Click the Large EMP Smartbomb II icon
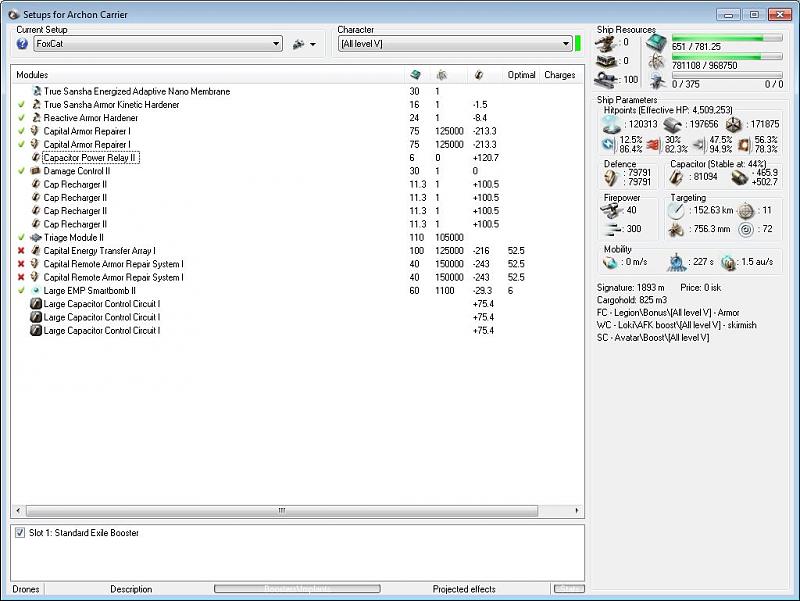This screenshot has width=800, height=601. click(x=36, y=290)
